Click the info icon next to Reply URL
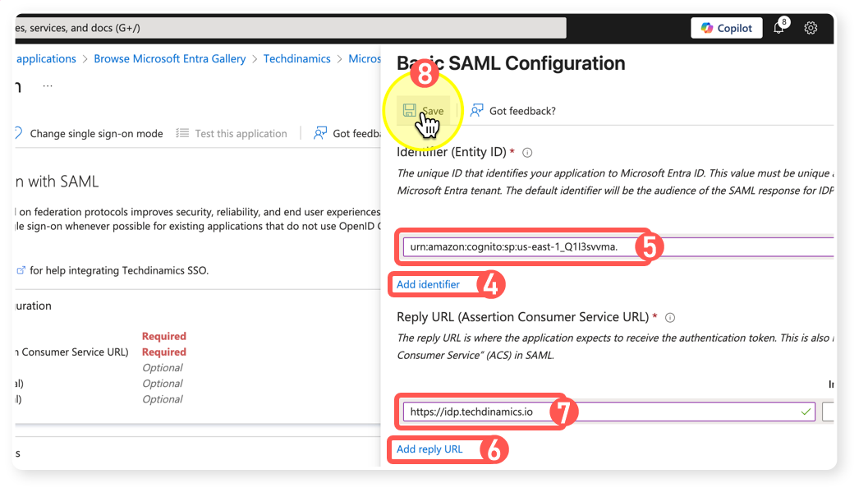Screen dimensions: 868x497 click(670, 317)
